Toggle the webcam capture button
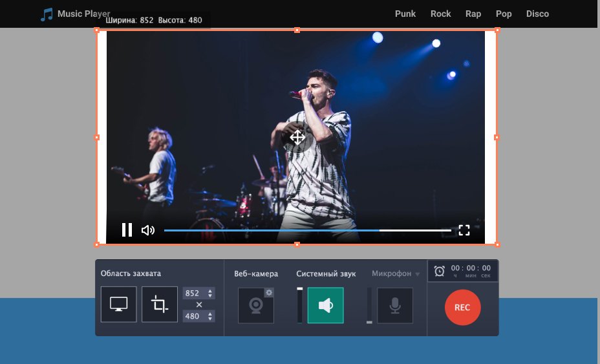 tap(256, 305)
